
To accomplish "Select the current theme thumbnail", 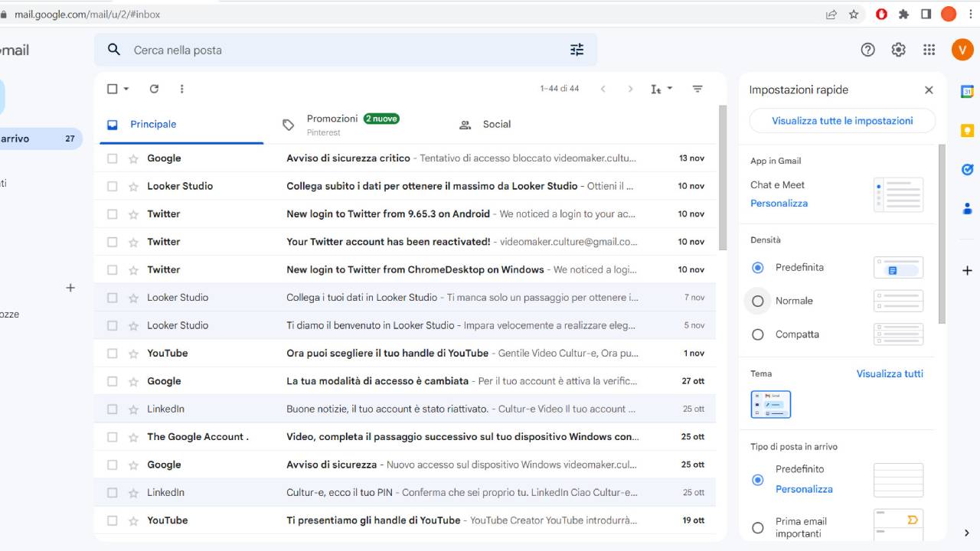I will (x=771, y=404).
